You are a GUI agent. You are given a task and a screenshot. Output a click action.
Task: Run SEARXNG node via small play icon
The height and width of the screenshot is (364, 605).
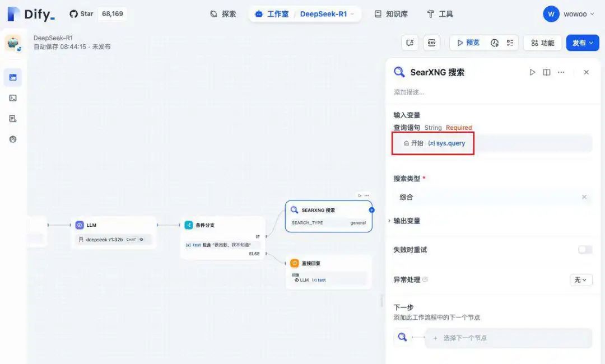[x=360, y=195]
